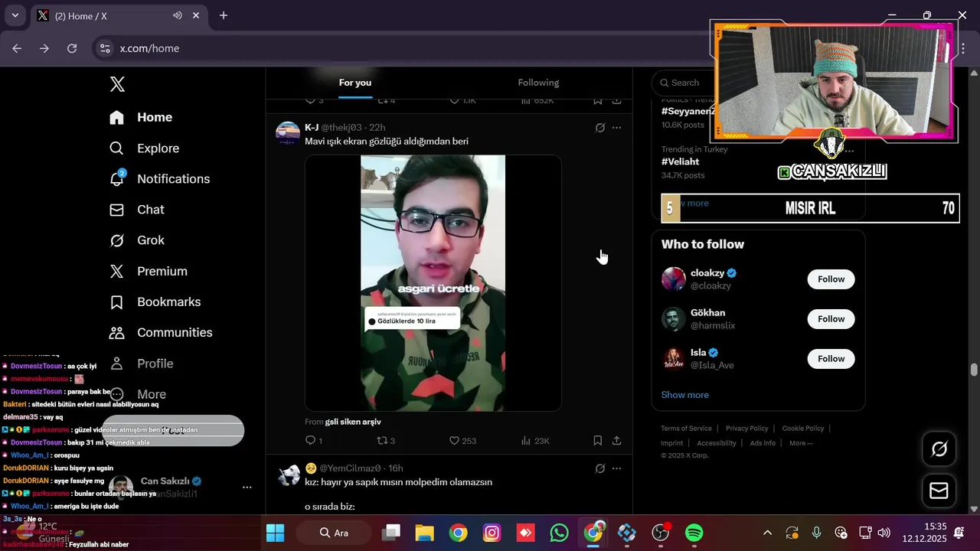Open Explore from the sidebar

[144, 148]
